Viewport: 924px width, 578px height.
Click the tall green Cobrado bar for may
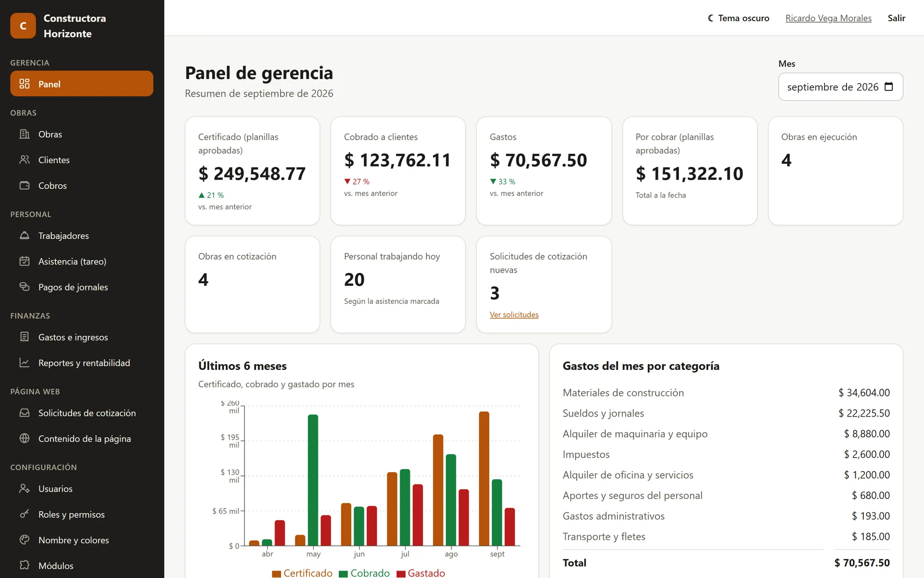point(313,480)
